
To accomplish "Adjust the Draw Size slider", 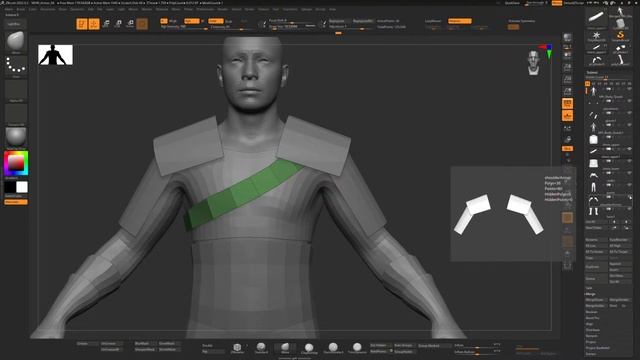I will (x=292, y=27).
